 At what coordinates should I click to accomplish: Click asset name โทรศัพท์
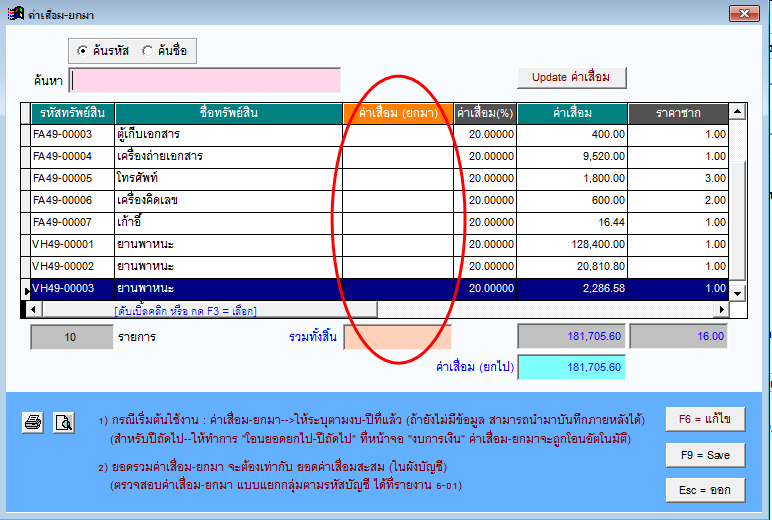(x=137, y=178)
